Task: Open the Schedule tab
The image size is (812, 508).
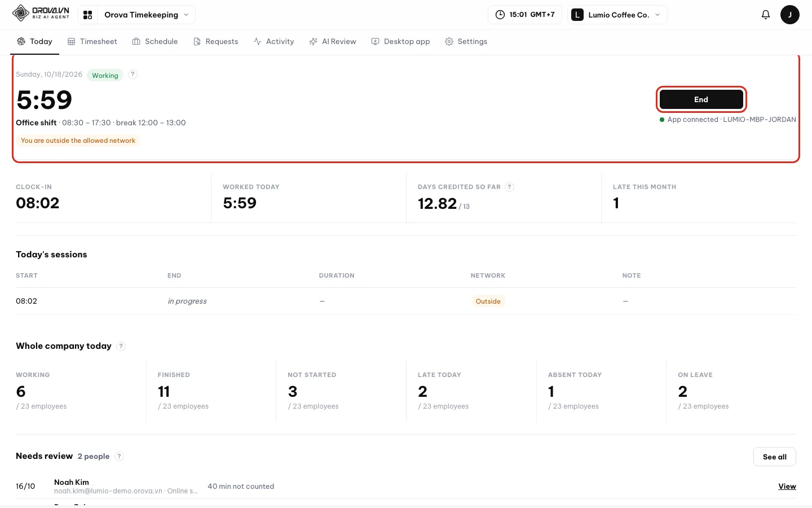Action: click(x=155, y=41)
